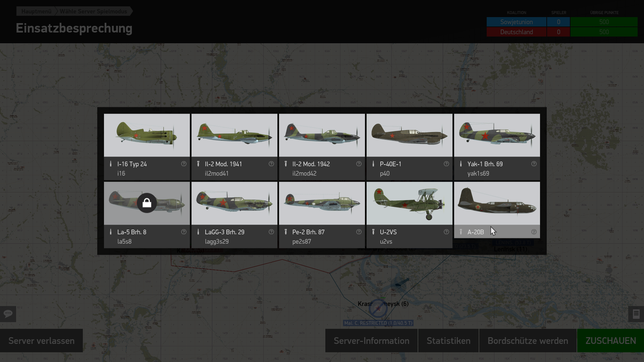The height and width of the screenshot is (362, 644).
Task: Select the A-20B bomber image
Action: click(497, 203)
